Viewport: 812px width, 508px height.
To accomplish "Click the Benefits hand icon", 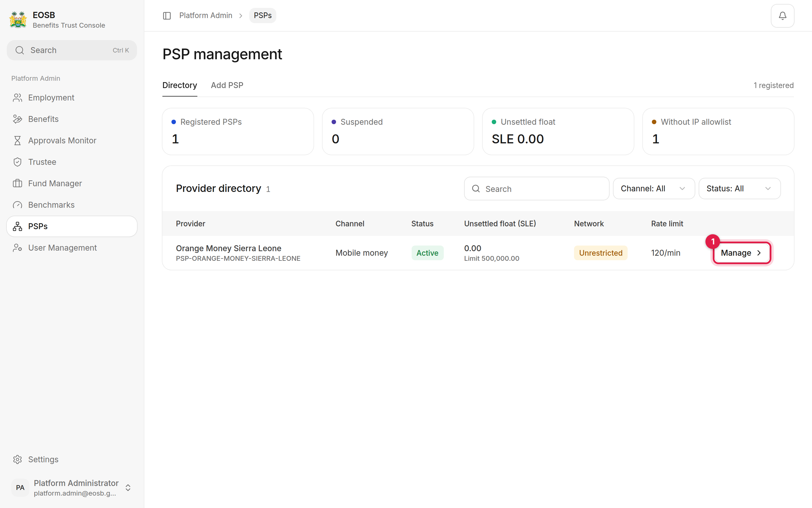I will 17,119.
